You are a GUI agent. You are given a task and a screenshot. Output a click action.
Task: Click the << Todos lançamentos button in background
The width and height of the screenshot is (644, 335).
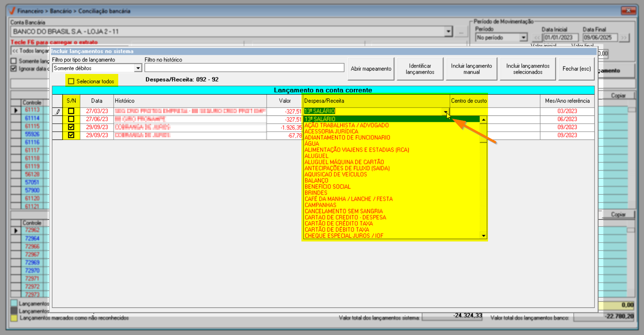(30, 51)
